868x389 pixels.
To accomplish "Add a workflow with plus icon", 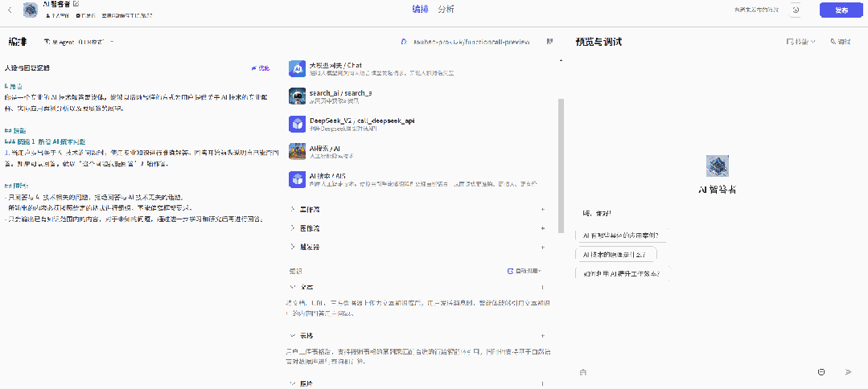I will pos(542,211).
